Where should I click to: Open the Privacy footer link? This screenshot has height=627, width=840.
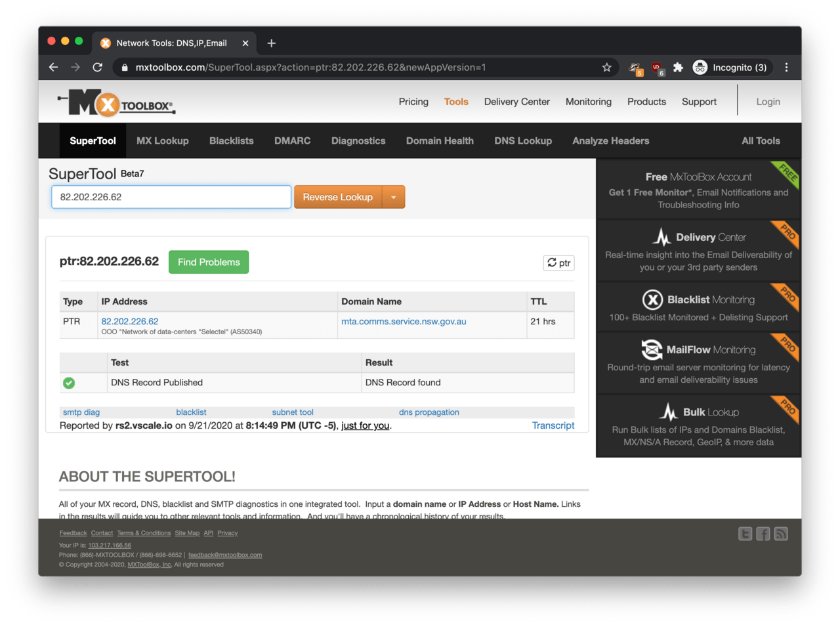pyautogui.click(x=228, y=533)
